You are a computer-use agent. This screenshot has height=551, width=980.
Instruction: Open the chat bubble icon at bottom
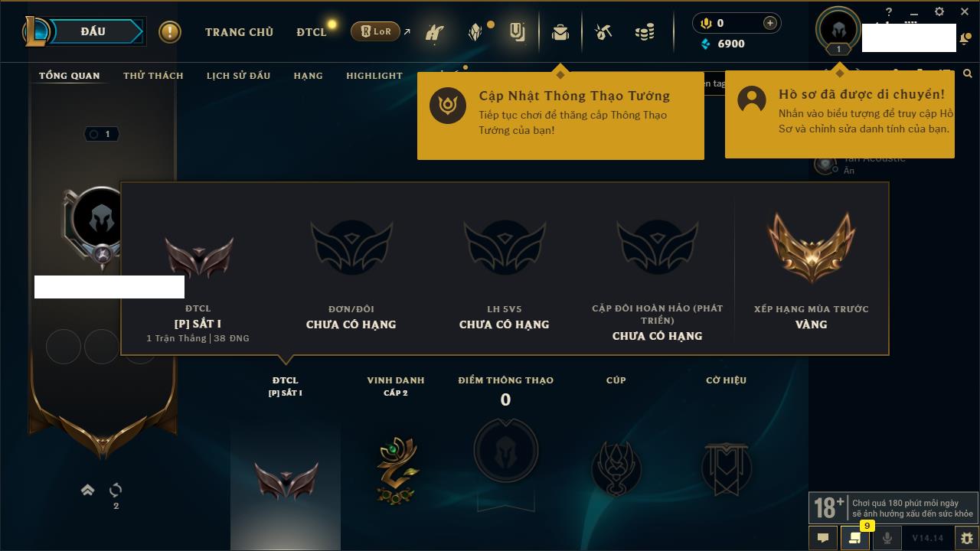pos(823,538)
